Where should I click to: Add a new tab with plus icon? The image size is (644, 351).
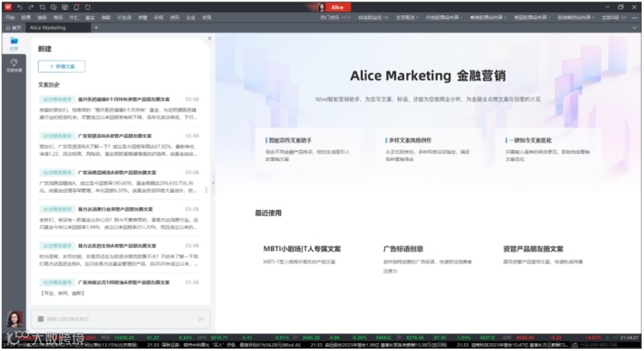click(96, 27)
